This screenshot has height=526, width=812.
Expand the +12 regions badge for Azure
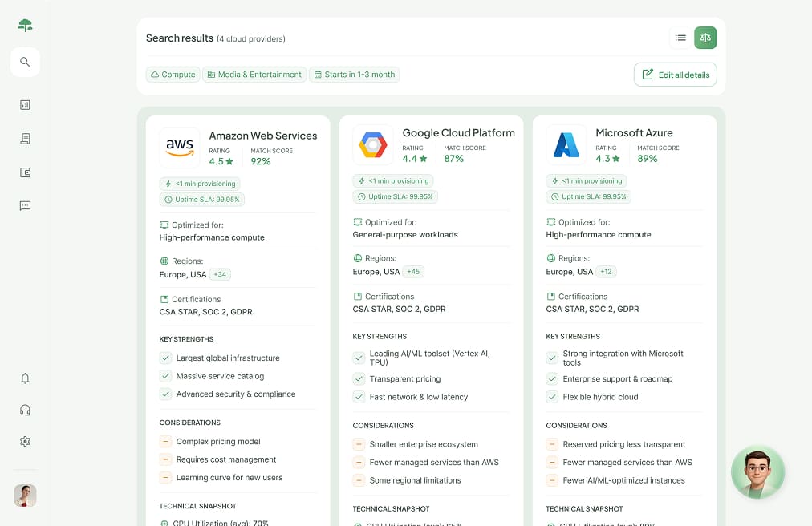(x=607, y=272)
